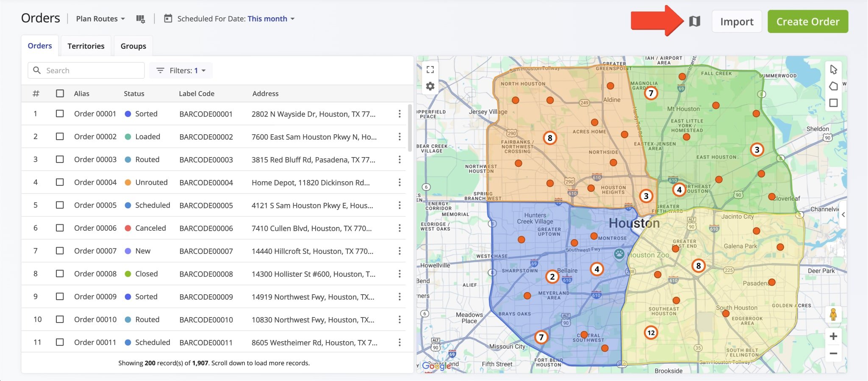This screenshot has height=381, width=868.
Task: Check the box for Order 00004
Action: tap(60, 182)
